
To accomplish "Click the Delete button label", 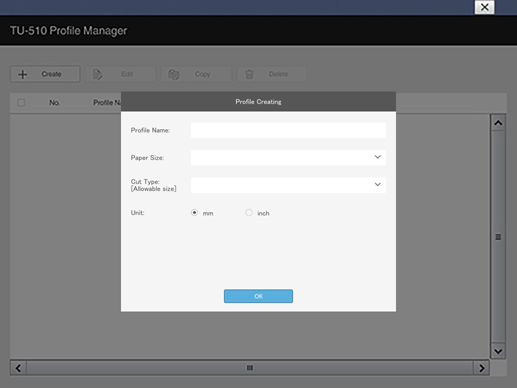I will [278, 74].
